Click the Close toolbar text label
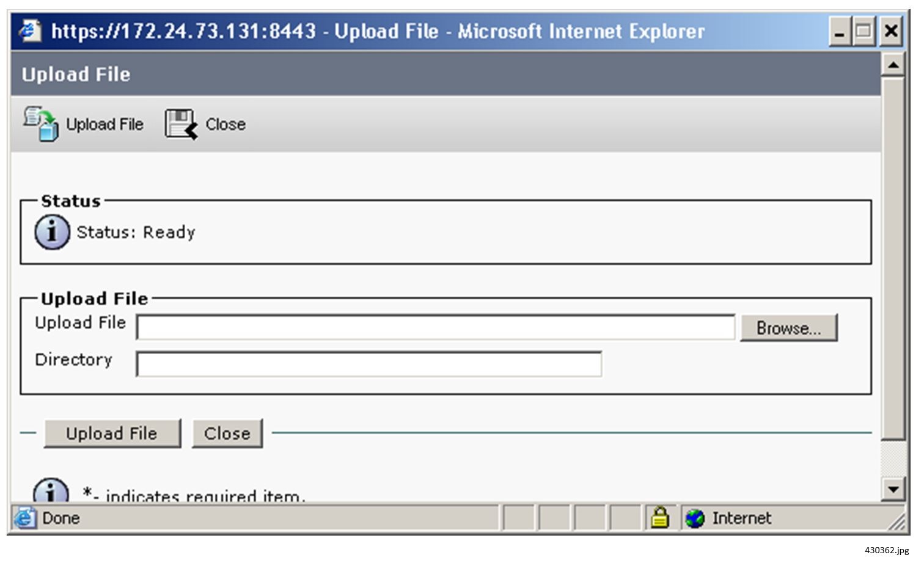Screen dimensions: 924x566 (x=226, y=125)
